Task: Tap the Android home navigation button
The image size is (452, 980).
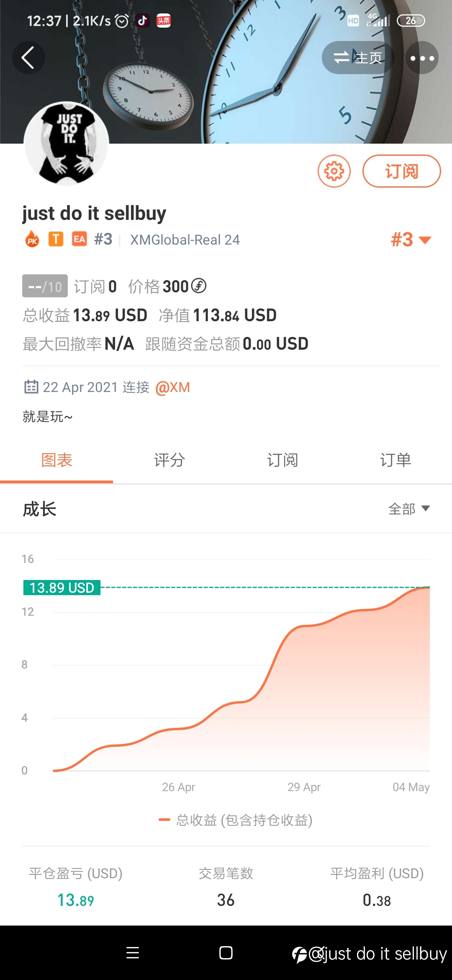Action: click(x=226, y=953)
